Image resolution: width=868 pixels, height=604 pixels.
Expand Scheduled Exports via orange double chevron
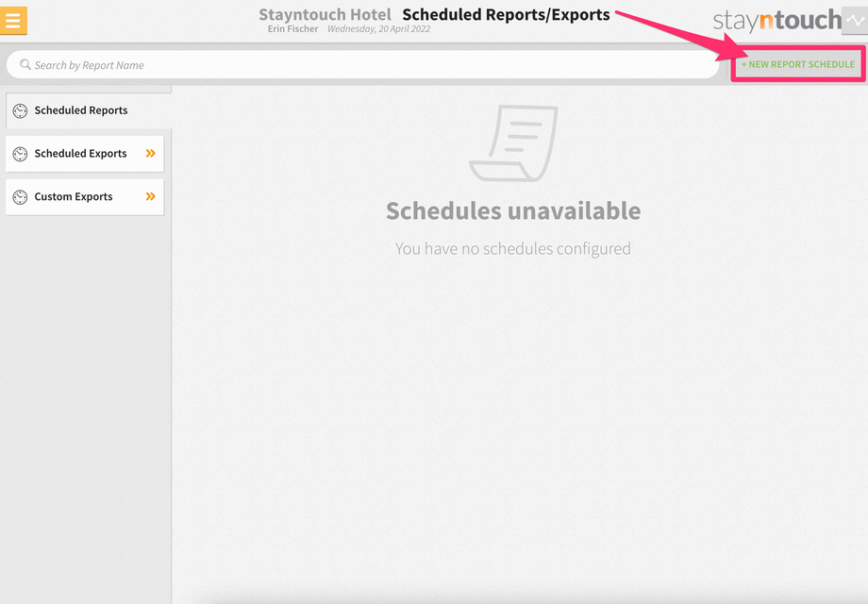tap(151, 153)
